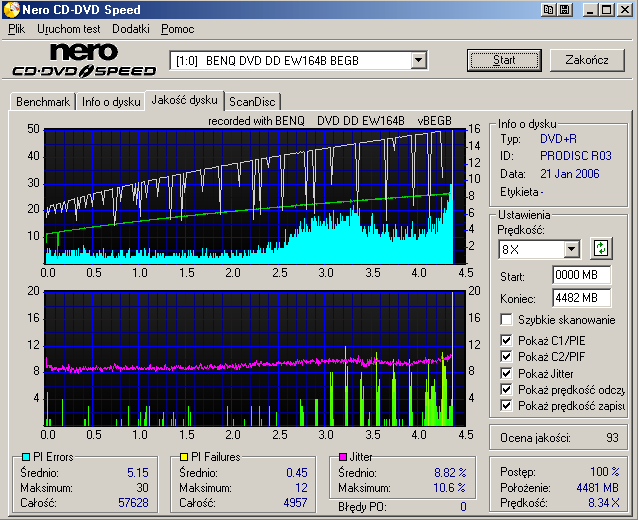
Task: Open the BENQ drive selection dropdown
Action: point(418,61)
